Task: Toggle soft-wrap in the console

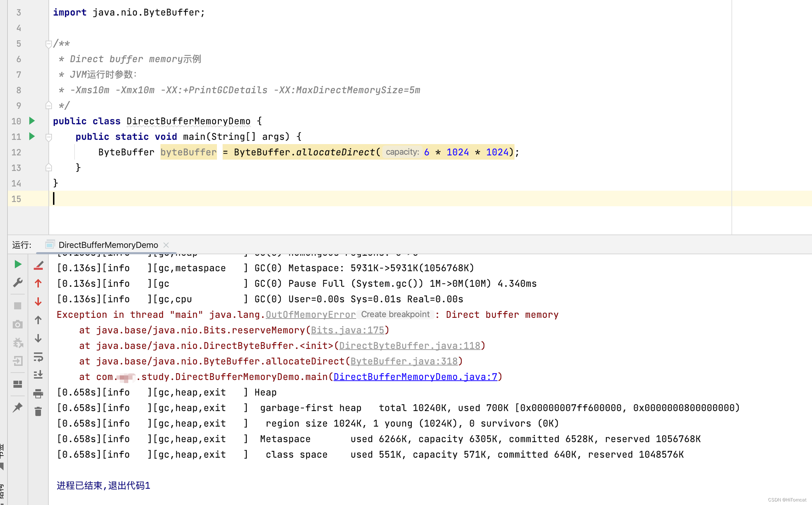Action: (38, 357)
